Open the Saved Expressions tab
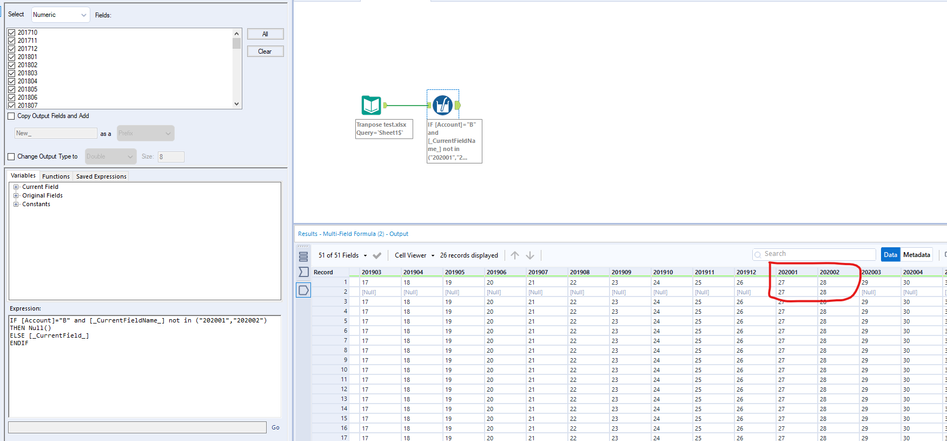Screen dimensions: 947x441 [101, 176]
